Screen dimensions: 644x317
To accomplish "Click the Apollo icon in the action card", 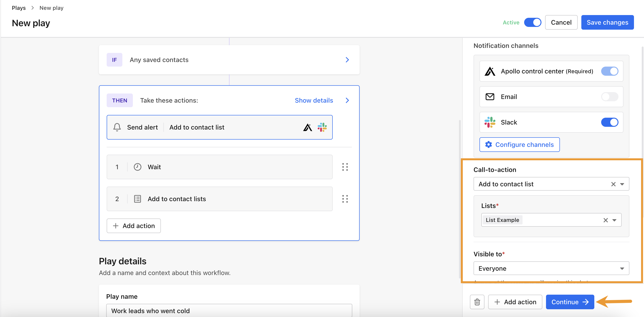I will click(x=307, y=127).
